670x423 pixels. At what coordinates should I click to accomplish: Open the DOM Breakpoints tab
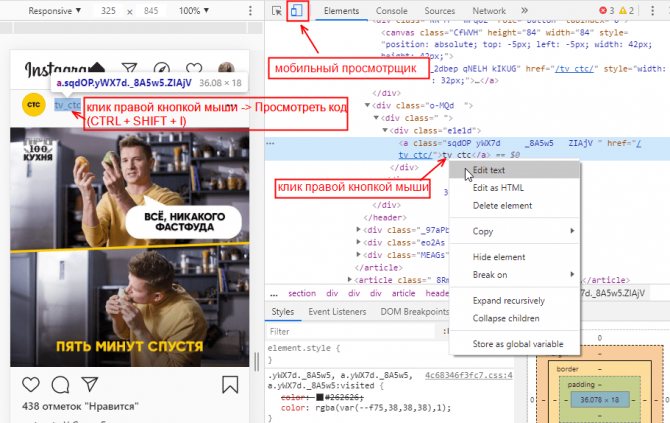coord(414,312)
